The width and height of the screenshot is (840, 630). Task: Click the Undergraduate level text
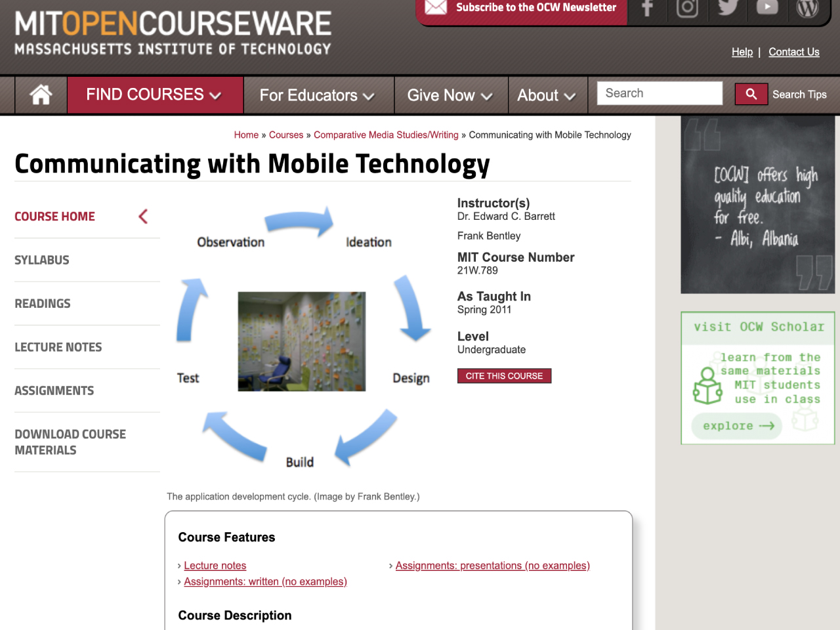[x=492, y=350]
